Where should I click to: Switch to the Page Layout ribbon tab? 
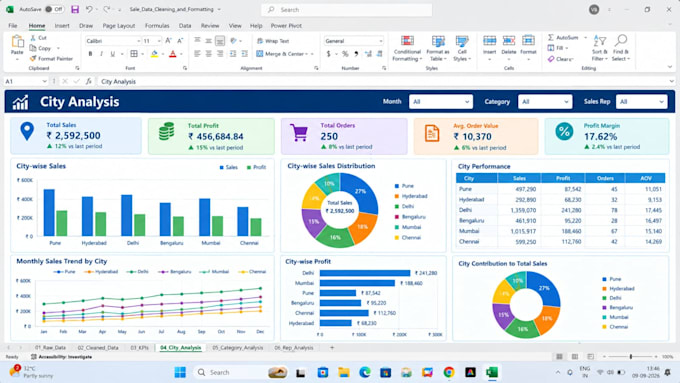tap(119, 26)
